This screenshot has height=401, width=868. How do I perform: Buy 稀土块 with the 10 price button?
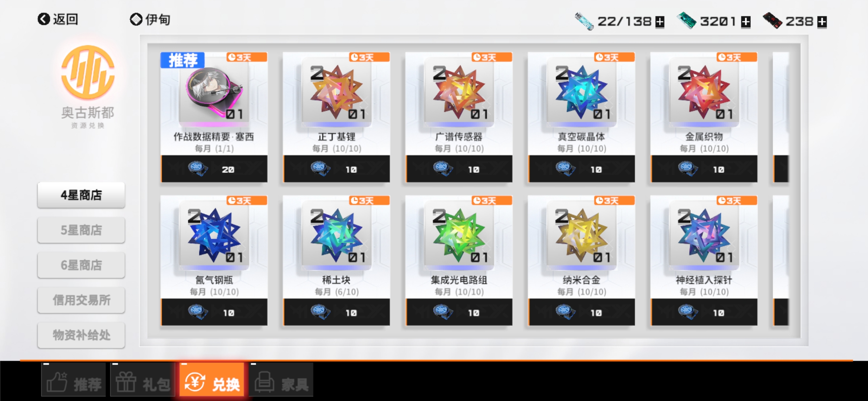(x=336, y=312)
